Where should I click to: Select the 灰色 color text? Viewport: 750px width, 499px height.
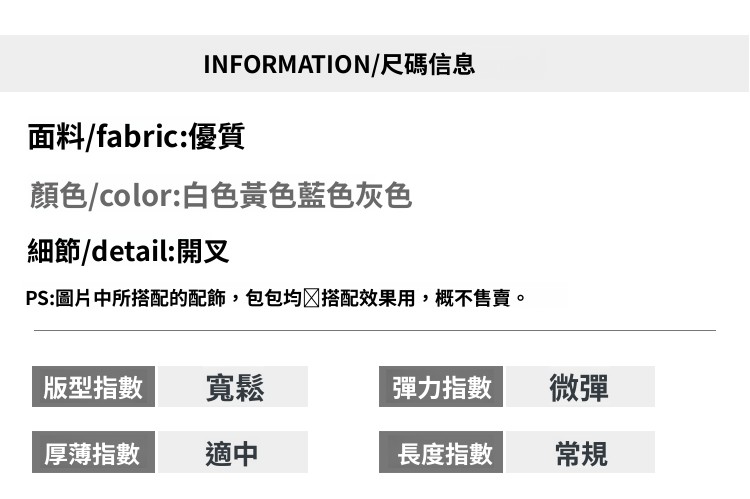coord(384,195)
